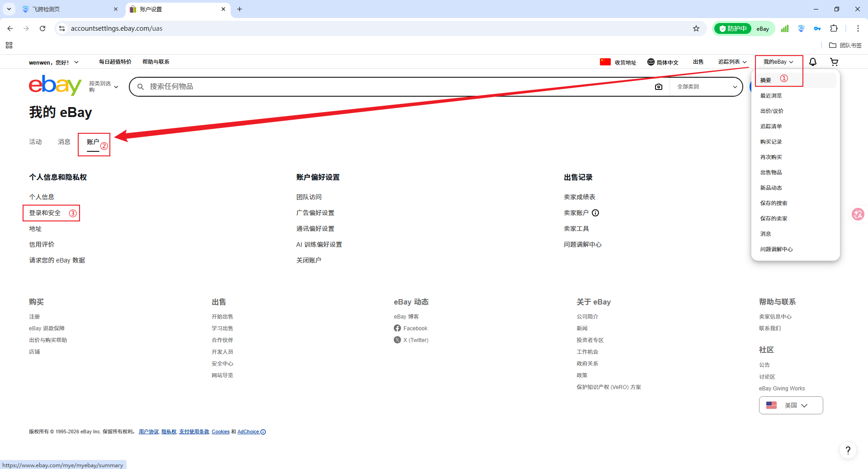Image resolution: width=868 pixels, height=469 pixels.
Task: Close the 账户设置 tab
Action: click(223, 9)
